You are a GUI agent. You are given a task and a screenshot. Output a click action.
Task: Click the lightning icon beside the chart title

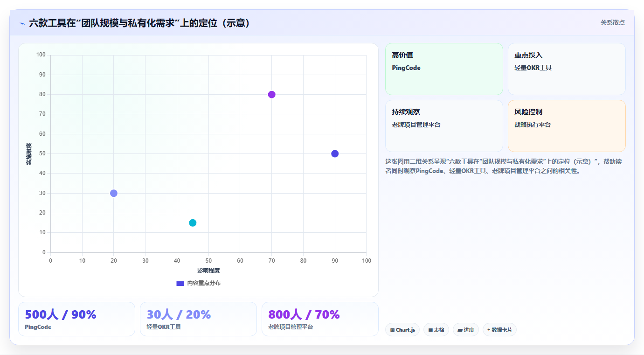[x=22, y=23]
